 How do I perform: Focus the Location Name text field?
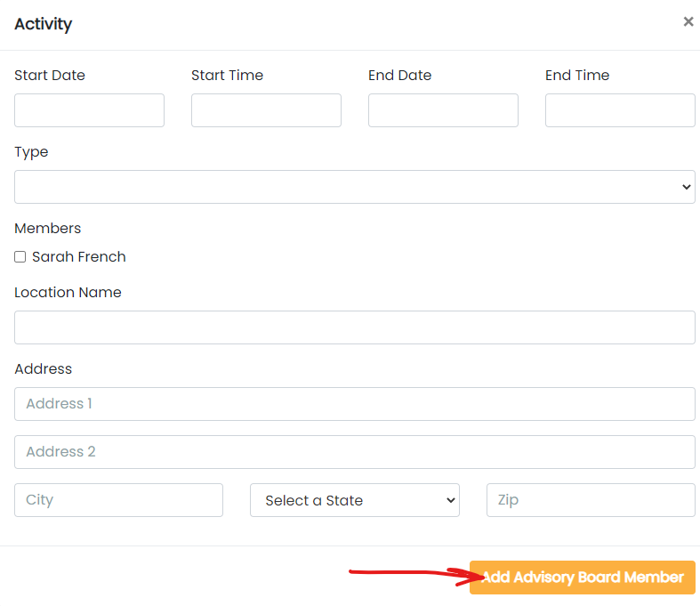click(354, 327)
